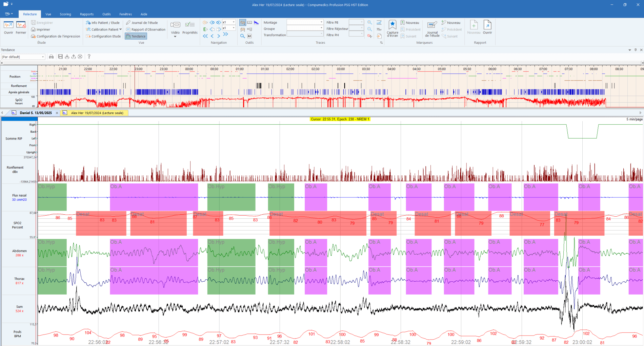The image size is (644, 346).
Task: Toggle the highlighted first Outils mode button
Action: click(243, 22)
